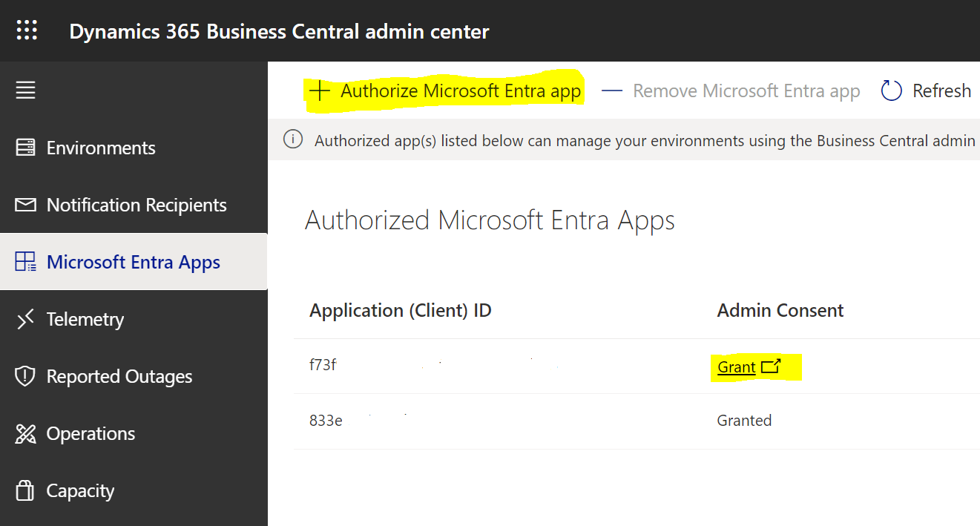This screenshot has height=526, width=980.
Task: Select the app row starting with 833e
Action: pos(326,421)
